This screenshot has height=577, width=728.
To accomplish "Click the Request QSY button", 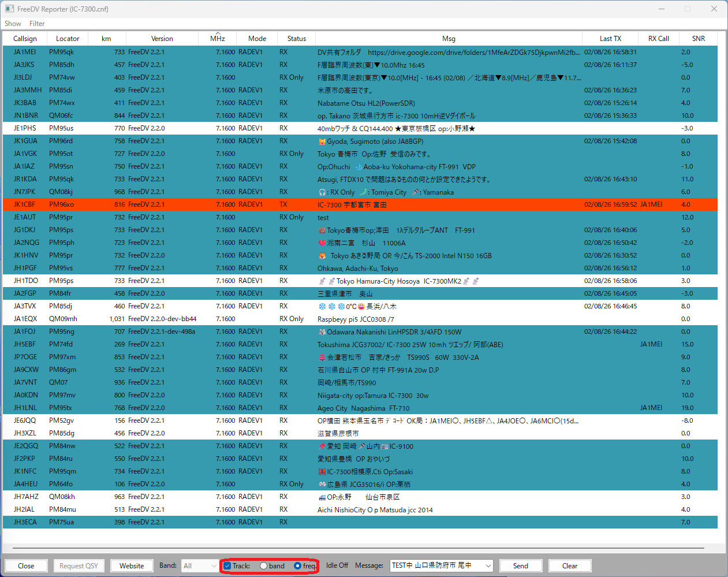I will 79,566.
